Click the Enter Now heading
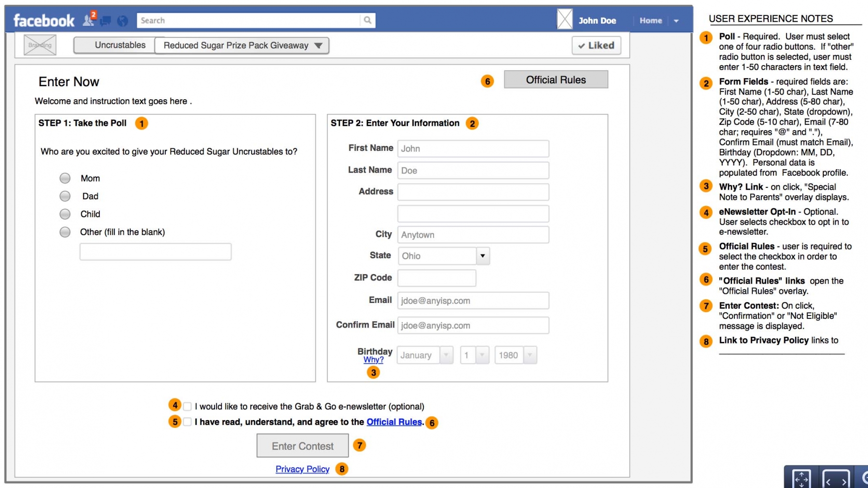The image size is (868, 488). 69,82
